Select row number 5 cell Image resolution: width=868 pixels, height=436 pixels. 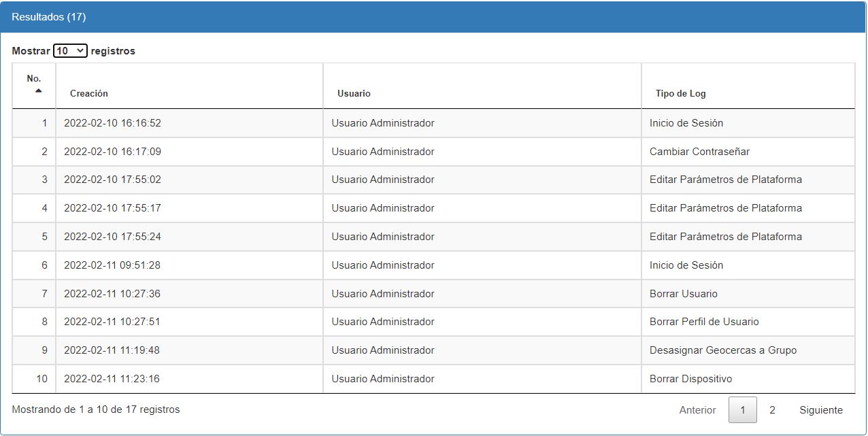coord(44,237)
